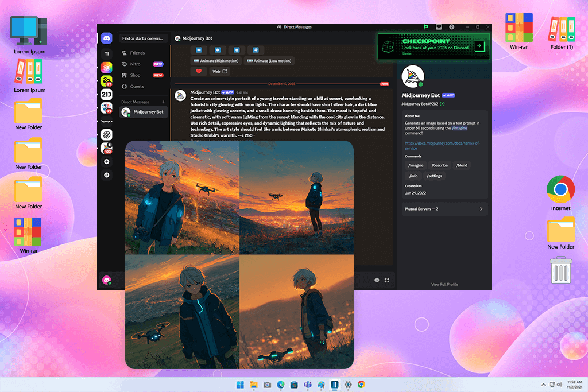Image resolution: width=588 pixels, height=392 pixels.
Task: Select the /blend command chip
Action: coord(462,165)
